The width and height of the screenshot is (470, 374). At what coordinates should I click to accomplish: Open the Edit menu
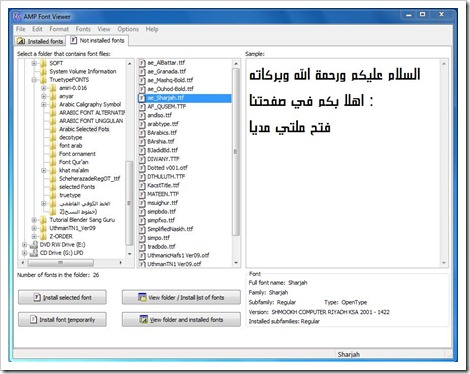click(x=37, y=29)
